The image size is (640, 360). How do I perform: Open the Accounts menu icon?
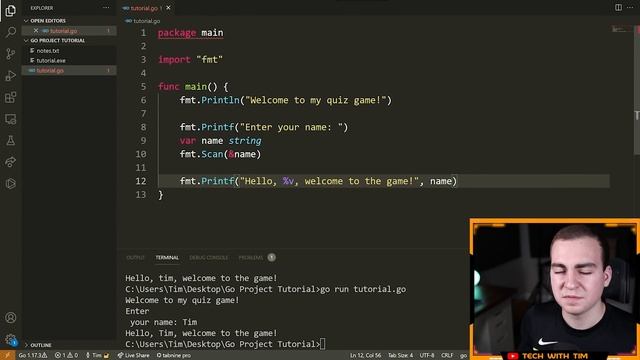pos(11,318)
